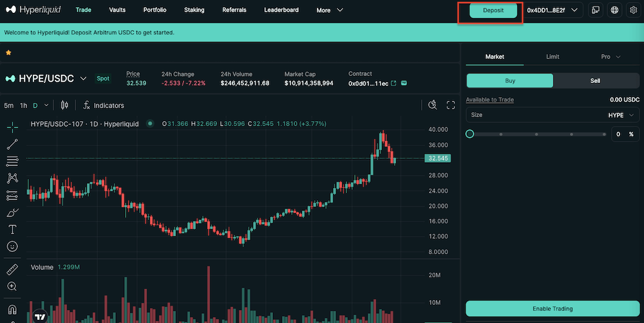
Task: Focus the Size input field
Action: (553, 115)
